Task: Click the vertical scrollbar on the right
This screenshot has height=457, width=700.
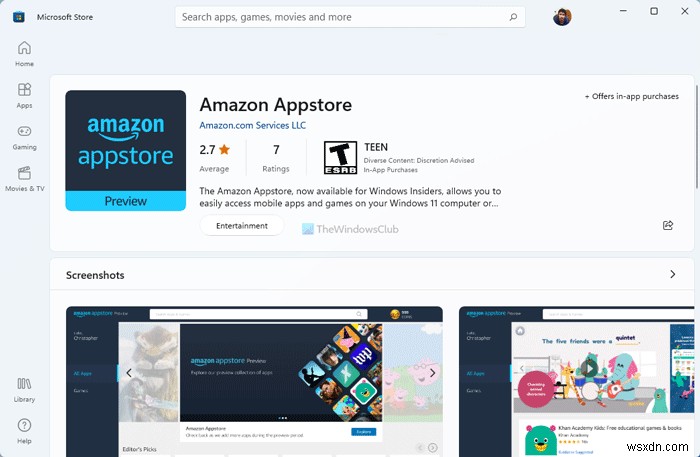Action: [697, 136]
